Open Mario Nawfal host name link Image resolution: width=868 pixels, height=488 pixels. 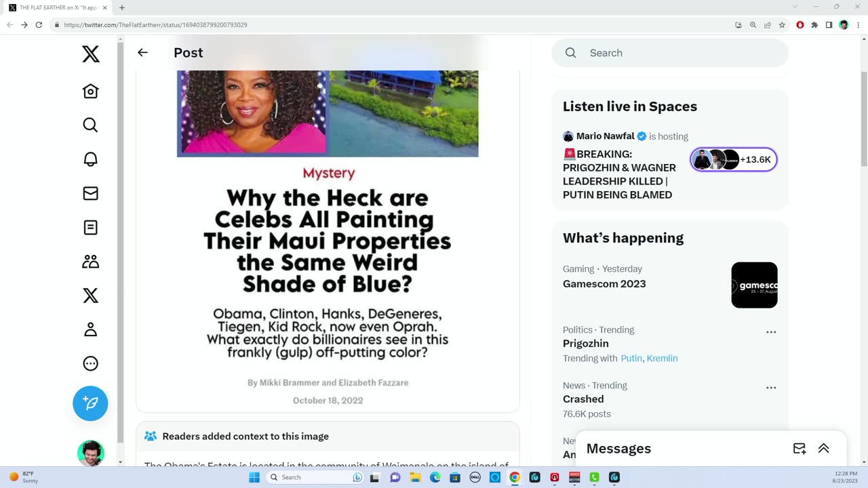(x=605, y=136)
